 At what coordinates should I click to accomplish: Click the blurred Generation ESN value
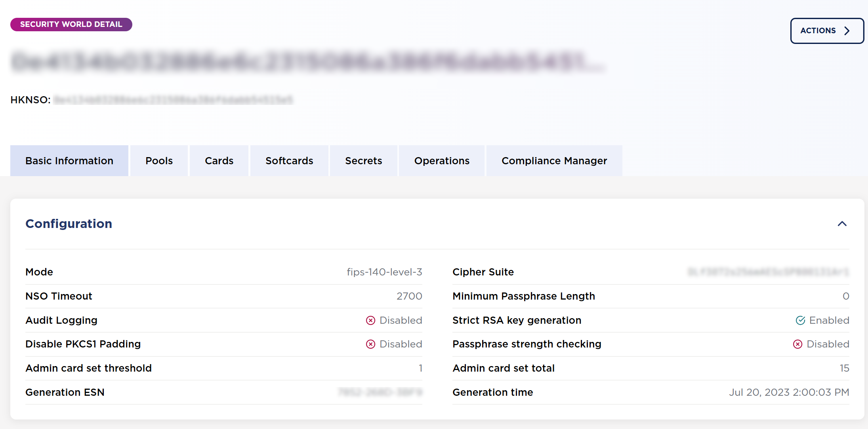[380, 392]
